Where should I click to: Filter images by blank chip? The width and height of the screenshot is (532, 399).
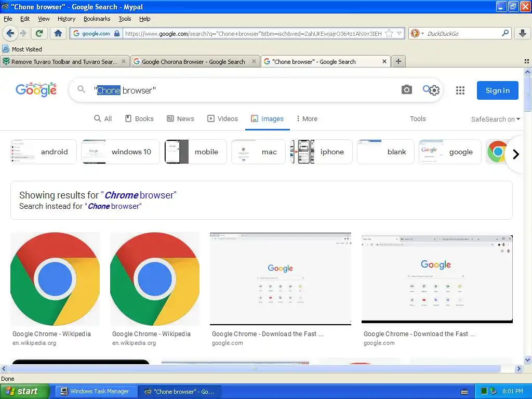(386, 152)
